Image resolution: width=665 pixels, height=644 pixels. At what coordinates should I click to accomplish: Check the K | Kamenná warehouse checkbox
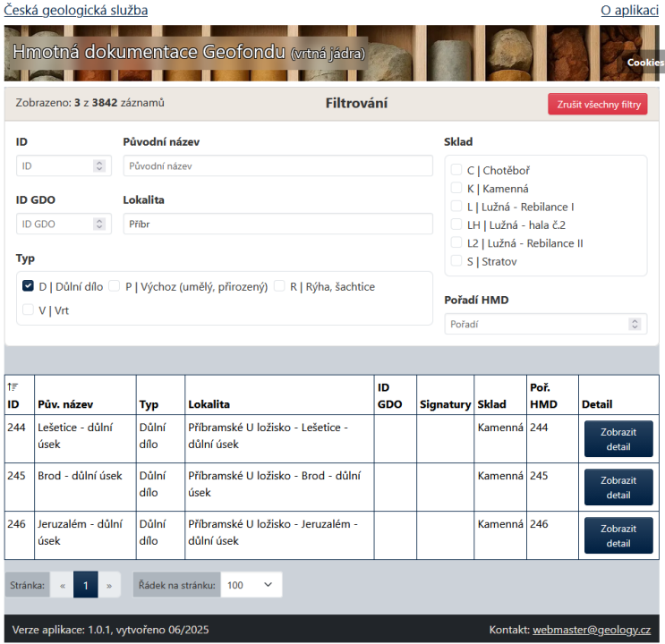[456, 188]
